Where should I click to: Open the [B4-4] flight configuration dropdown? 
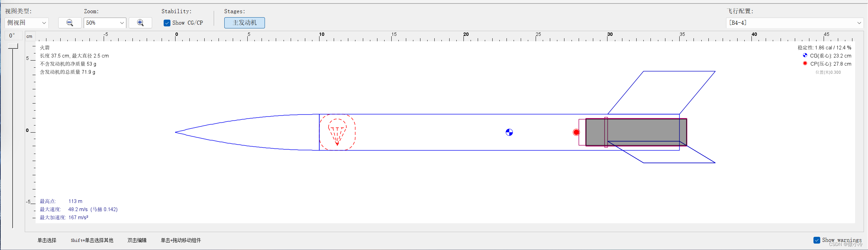[x=794, y=23]
